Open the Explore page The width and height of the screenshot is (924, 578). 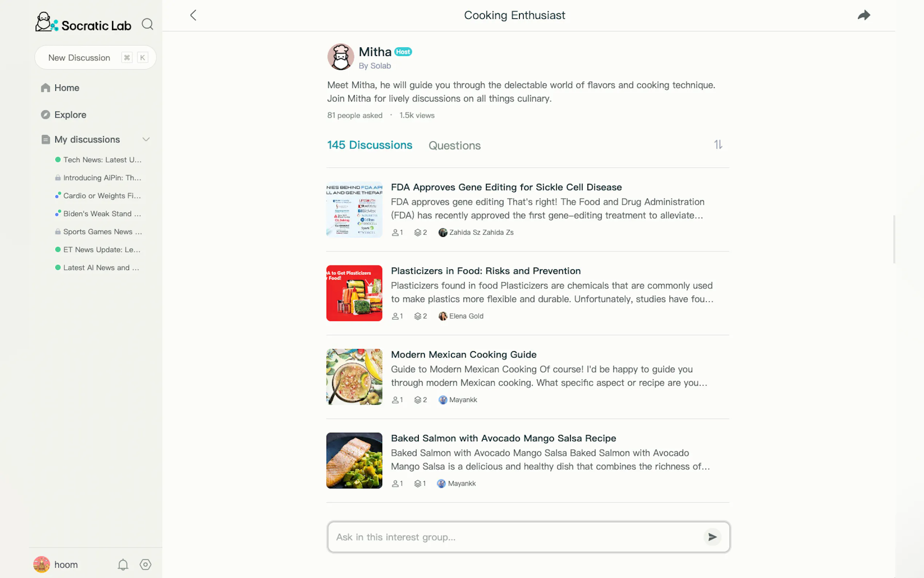pos(70,115)
